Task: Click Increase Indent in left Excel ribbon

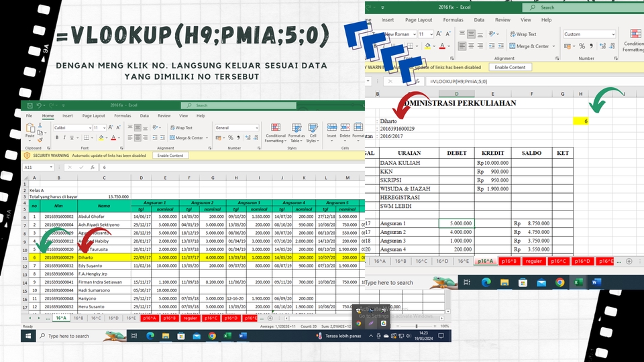Action: click(x=162, y=138)
